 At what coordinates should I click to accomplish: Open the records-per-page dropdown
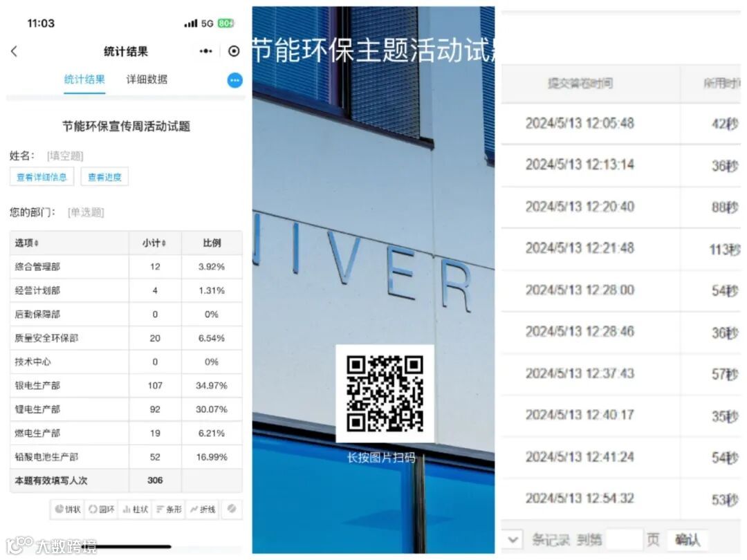[513, 539]
